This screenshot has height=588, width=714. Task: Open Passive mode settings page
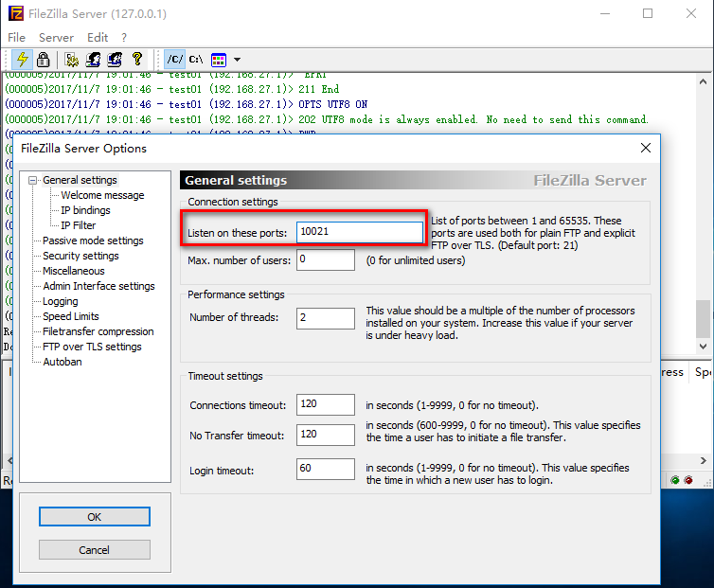coord(93,241)
